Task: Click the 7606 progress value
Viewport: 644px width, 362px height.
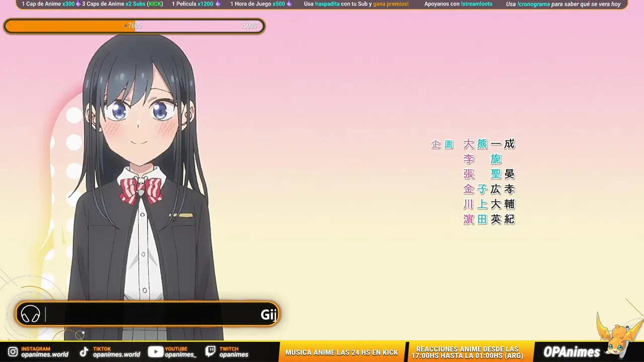Action: 134,26
